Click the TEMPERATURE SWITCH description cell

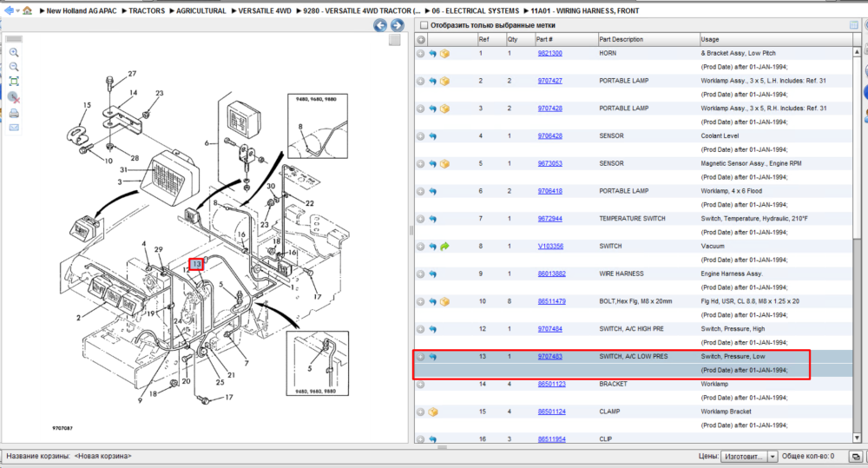tap(632, 219)
